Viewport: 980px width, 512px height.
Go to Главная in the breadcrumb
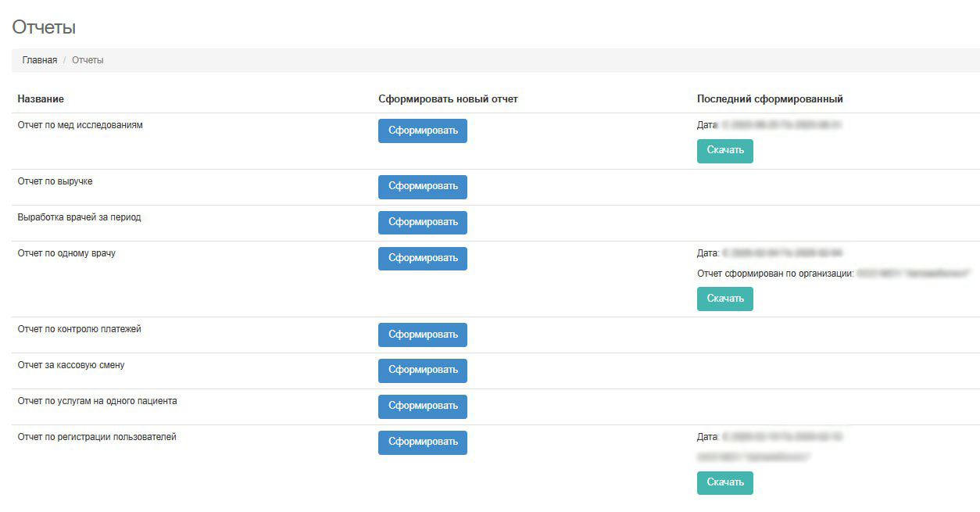coord(39,60)
